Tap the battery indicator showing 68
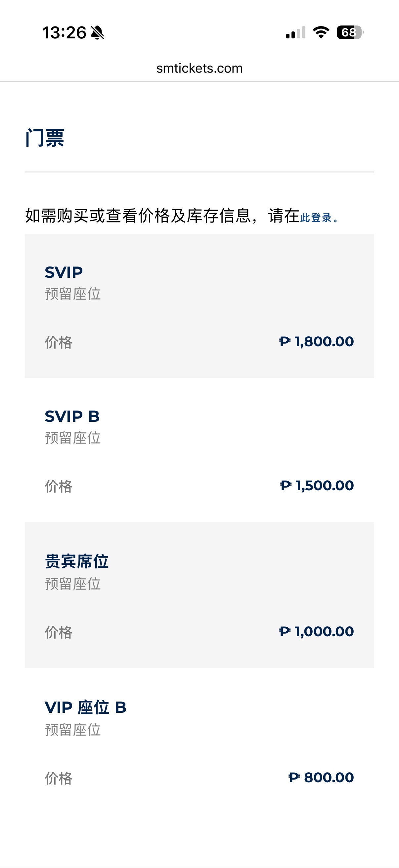Viewport: 399px width, 868px height. (350, 32)
